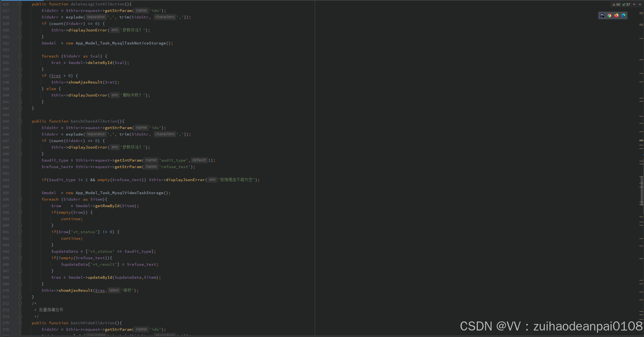The image size is (644, 337).
Task: Collapse comment block at line 372
Action: [x=20, y=303]
